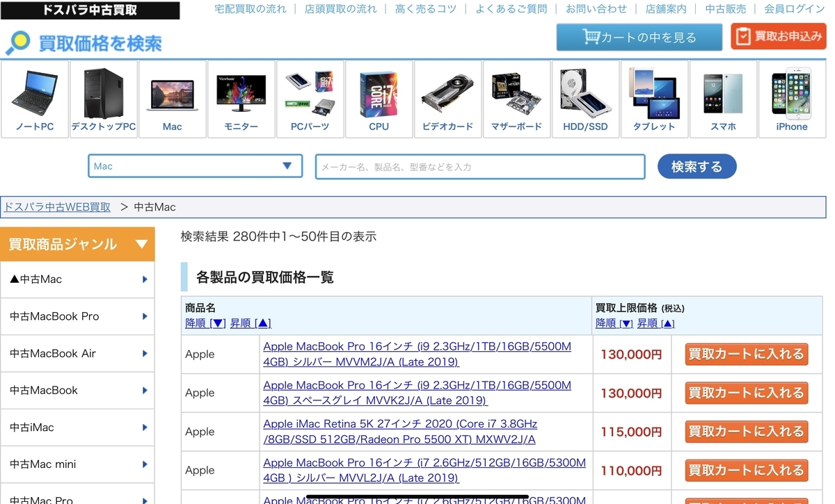835x504 pixels.
Task: Open the スマホ category icon
Action: click(x=723, y=99)
